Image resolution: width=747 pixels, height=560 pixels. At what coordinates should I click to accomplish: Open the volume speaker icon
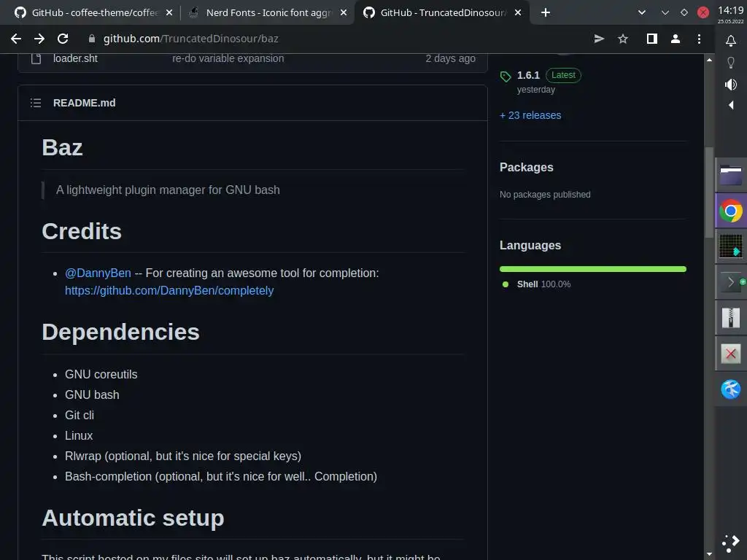[730, 85]
